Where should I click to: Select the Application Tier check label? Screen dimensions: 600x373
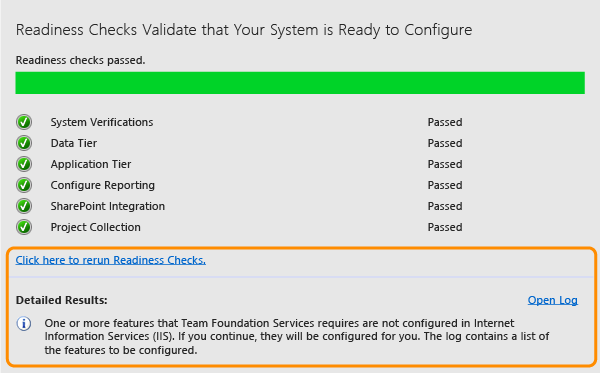coord(91,164)
